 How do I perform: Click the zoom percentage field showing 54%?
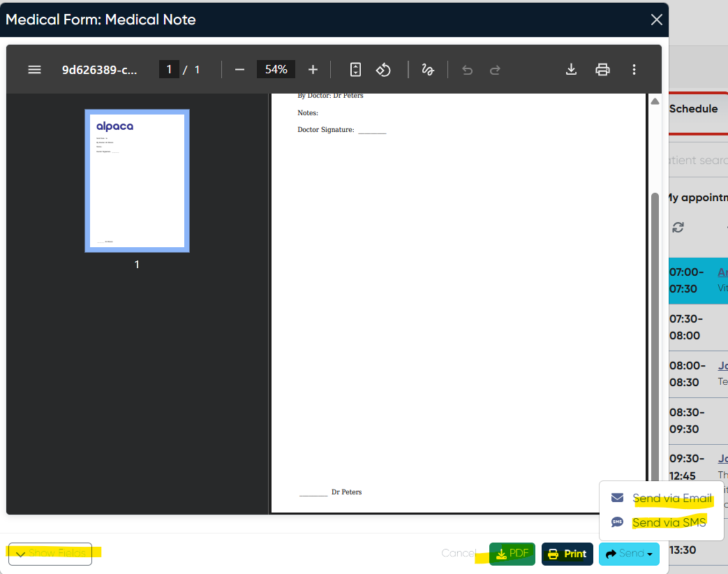coord(276,69)
